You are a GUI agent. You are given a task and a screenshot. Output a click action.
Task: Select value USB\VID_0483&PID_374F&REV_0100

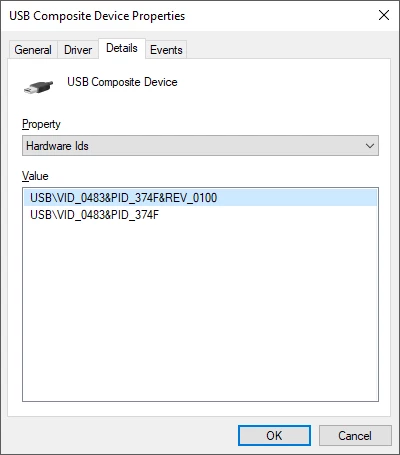click(200, 198)
